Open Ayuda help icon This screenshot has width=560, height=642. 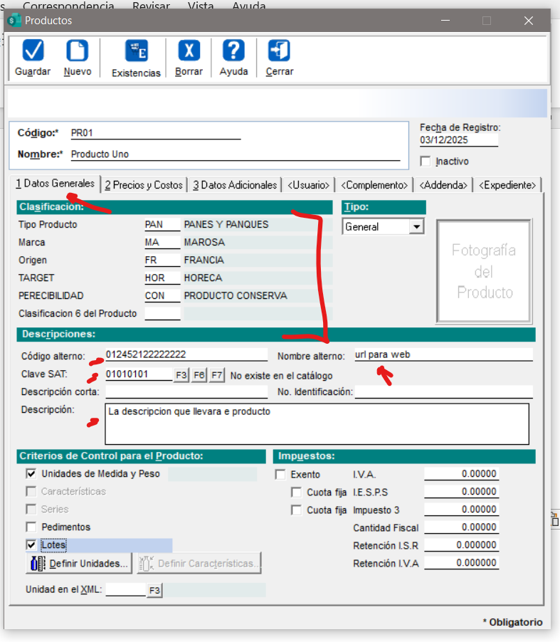(x=233, y=50)
